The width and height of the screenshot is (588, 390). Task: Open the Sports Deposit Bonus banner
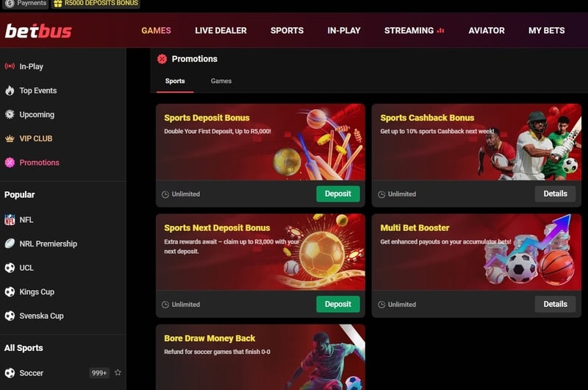point(260,142)
